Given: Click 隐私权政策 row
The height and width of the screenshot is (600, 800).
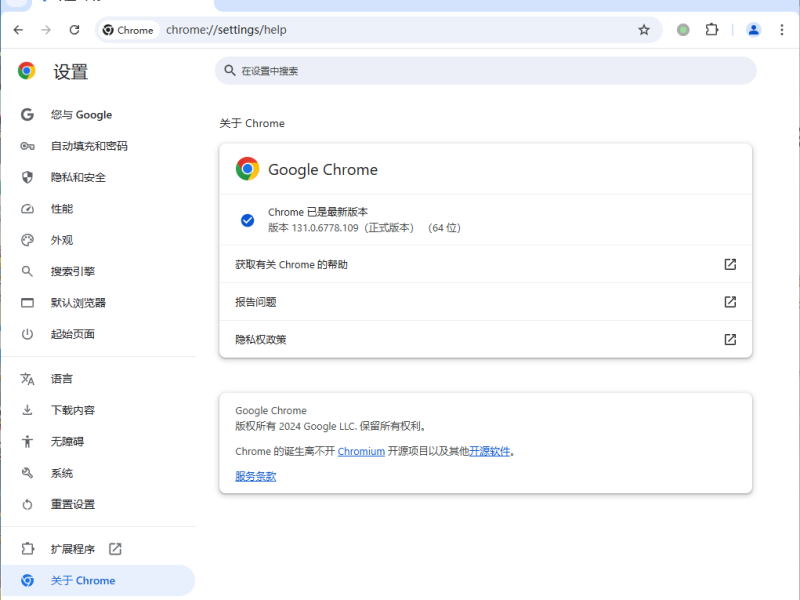Looking at the screenshot, I should tap(486, 339).
